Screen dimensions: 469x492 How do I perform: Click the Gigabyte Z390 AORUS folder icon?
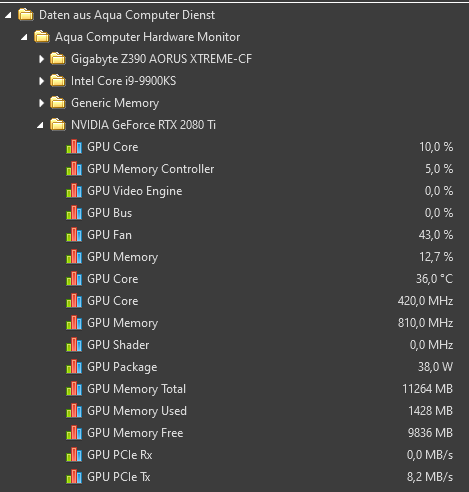pos(58,59)
